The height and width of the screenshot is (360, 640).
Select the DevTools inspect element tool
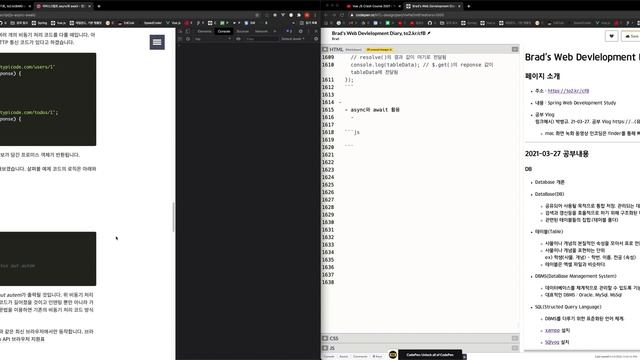click(180, 31)
